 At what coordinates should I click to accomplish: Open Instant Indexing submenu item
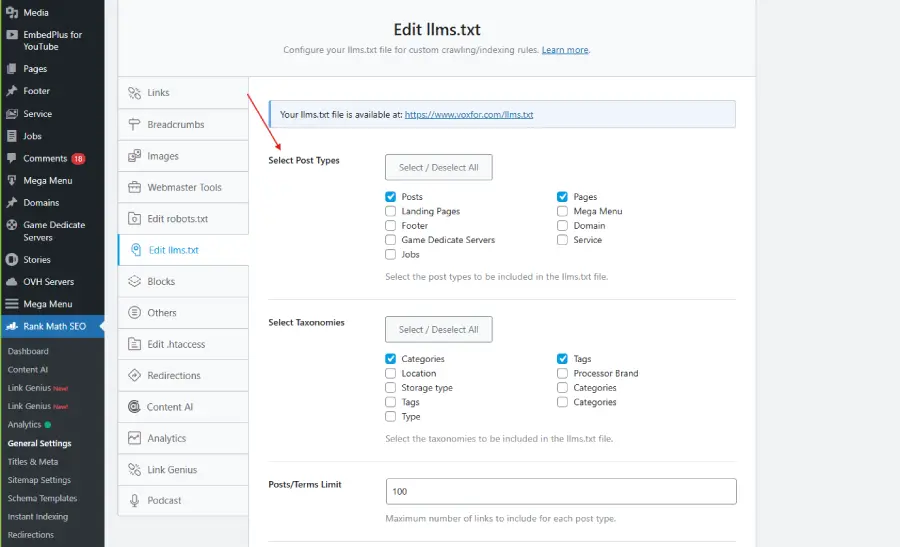(37, 517)
